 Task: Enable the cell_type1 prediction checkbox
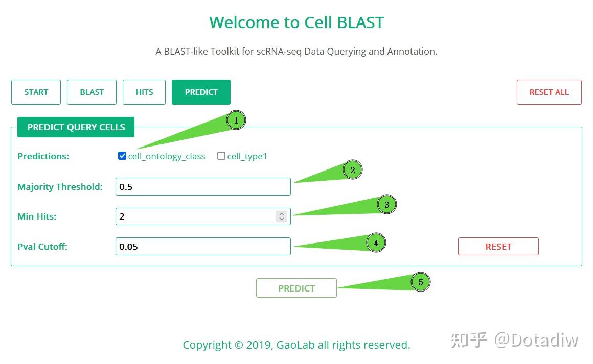pos(221,156)
